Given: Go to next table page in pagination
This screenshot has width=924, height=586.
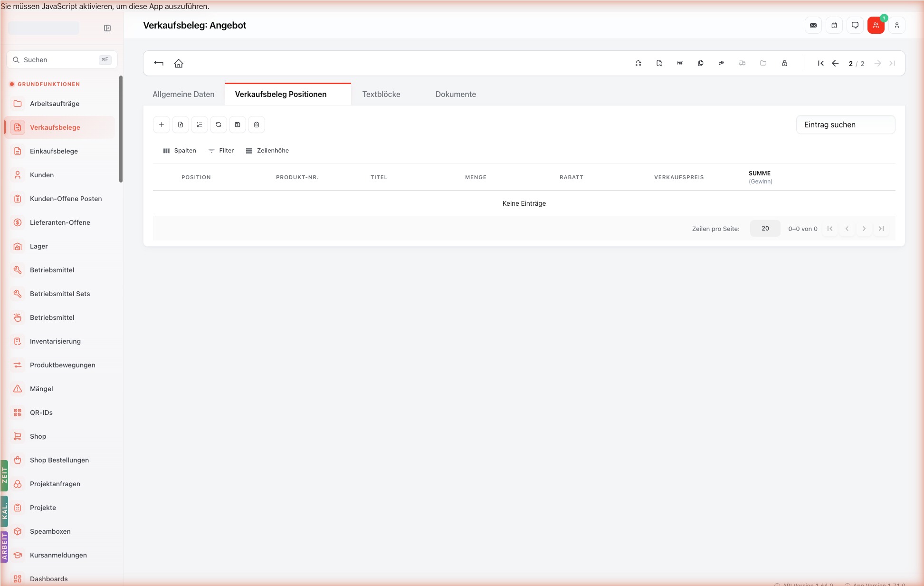Looking at the screenshot, I should [x=864, y=229].
